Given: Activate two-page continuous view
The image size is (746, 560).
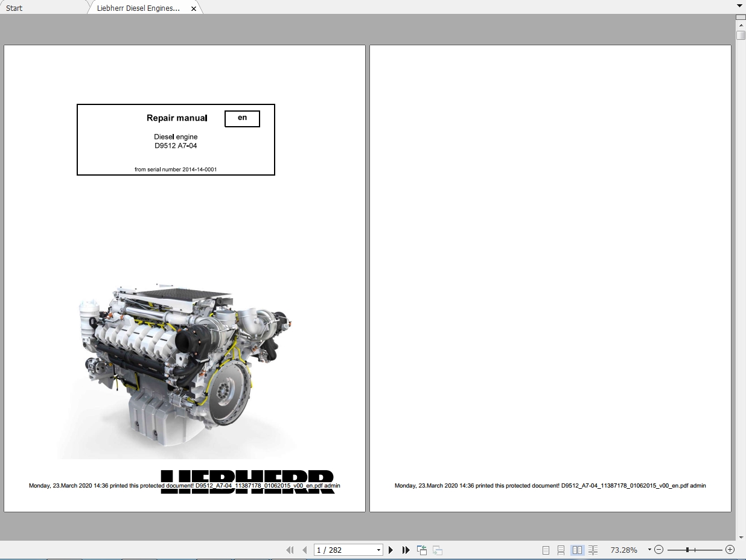Looking at the screenshot, I should click(x=593, y=550).
